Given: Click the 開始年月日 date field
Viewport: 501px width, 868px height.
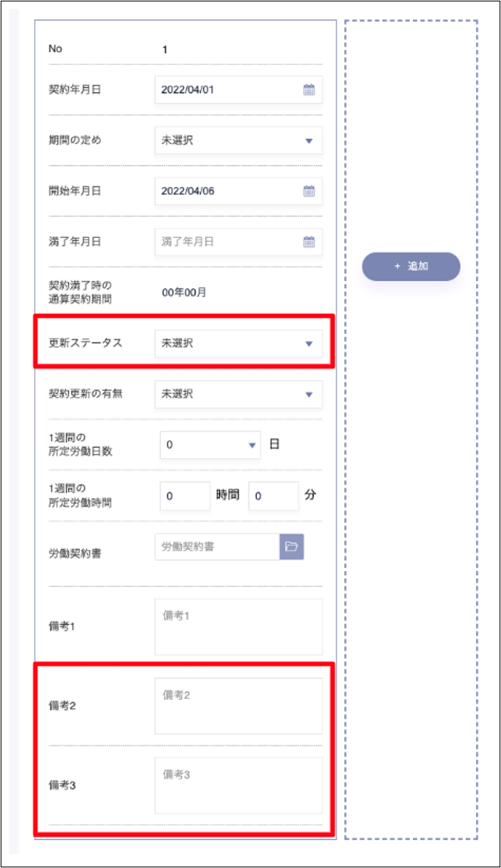Looking at the screenshot, I should click(x=224, y=191).
